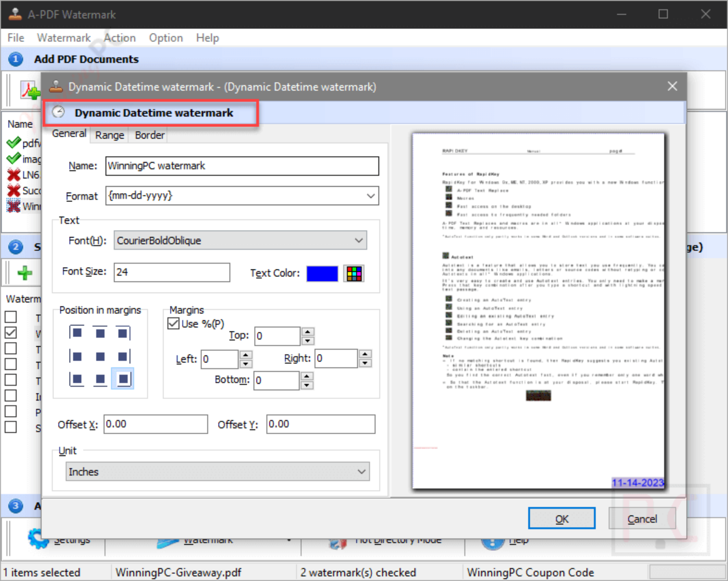Uncheck the Use %(P) checkbox
Image resolution: width=728 pixels, height=581 pixels.
click(173, 324)
